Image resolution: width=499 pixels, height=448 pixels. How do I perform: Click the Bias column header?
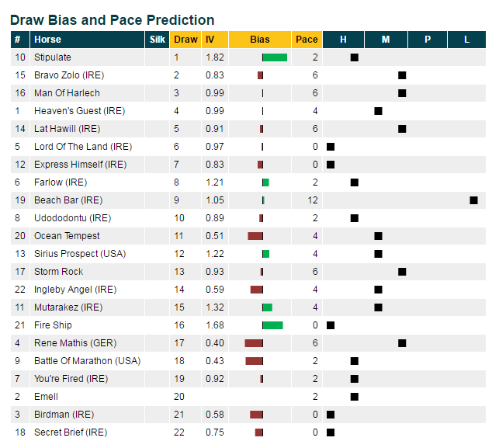(x=260, y=40)
